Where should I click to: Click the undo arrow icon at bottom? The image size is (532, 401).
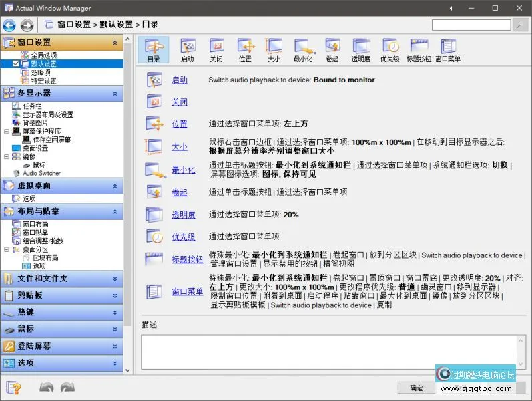click(x=46, y=388)
